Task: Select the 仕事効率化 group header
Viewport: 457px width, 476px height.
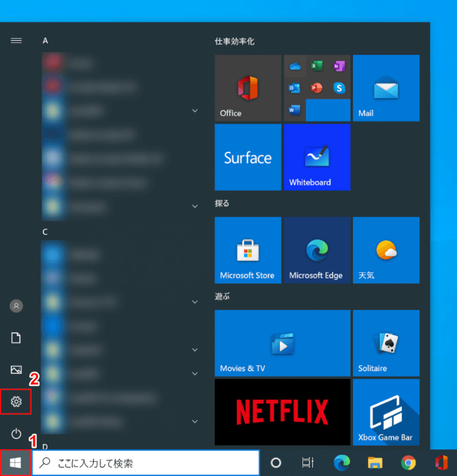Action: pos(234,41)
